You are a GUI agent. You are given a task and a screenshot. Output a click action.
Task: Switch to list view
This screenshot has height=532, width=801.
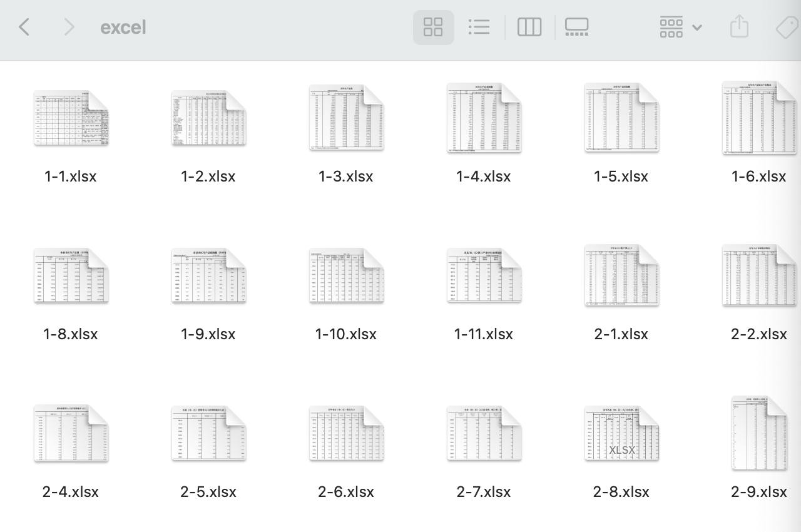pyautogui.click(x=479, y=27)
